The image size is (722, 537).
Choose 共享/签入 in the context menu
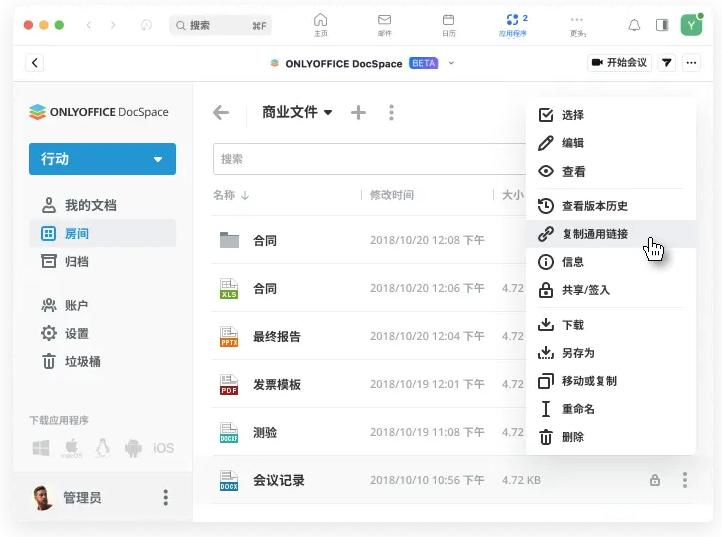pos(611,290)
